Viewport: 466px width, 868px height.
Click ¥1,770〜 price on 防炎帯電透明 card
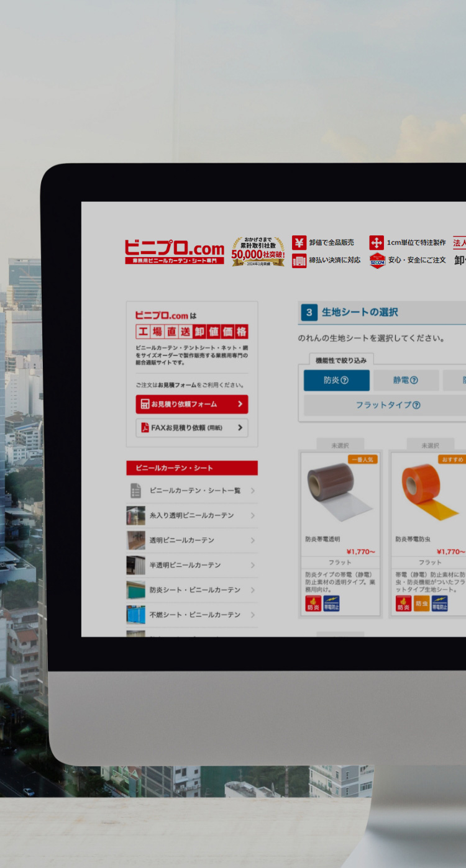click(x=360, y=551)
